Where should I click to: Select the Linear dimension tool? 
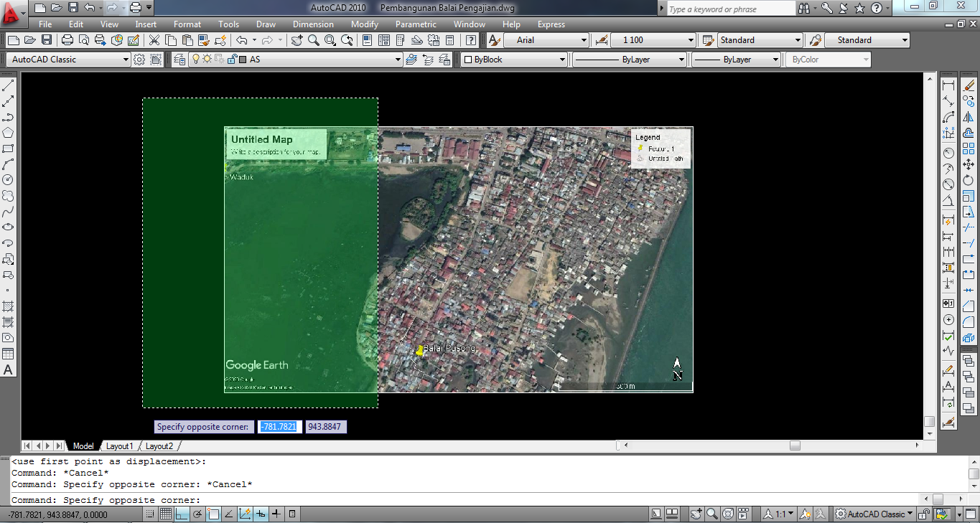(x=948, y=86)
